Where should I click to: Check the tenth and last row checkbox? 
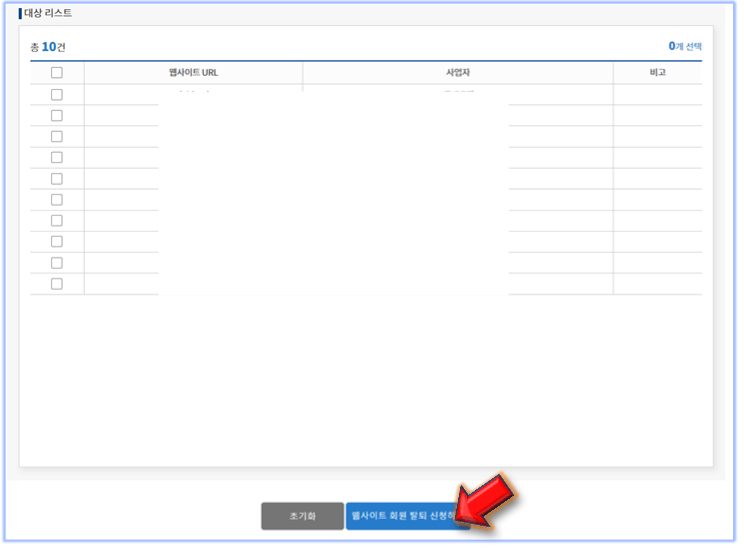pos(57,284)
